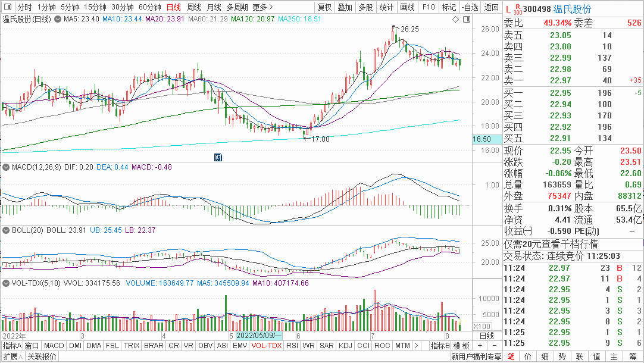This screenshot has width=644, height=363.
Task: Switch to the 1分钟 period
Action: click(46, 7)
